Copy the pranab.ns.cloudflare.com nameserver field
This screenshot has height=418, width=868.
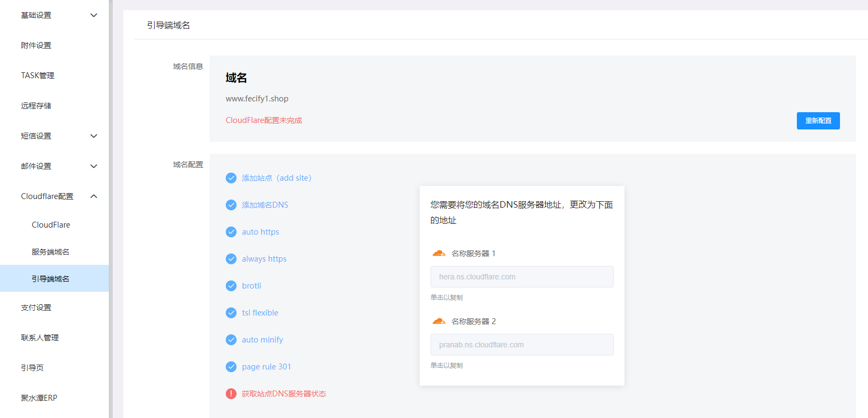(x=522, y=345)
